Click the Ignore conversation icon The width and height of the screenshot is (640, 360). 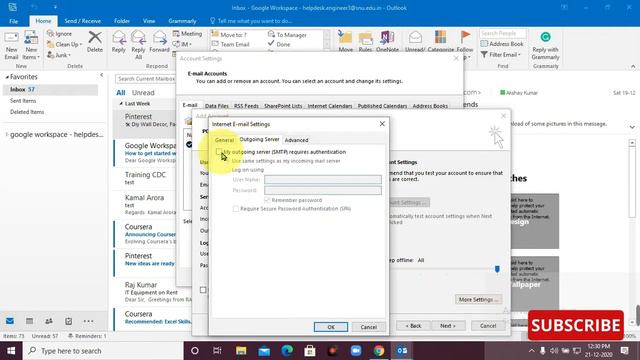tap(50, 33)
